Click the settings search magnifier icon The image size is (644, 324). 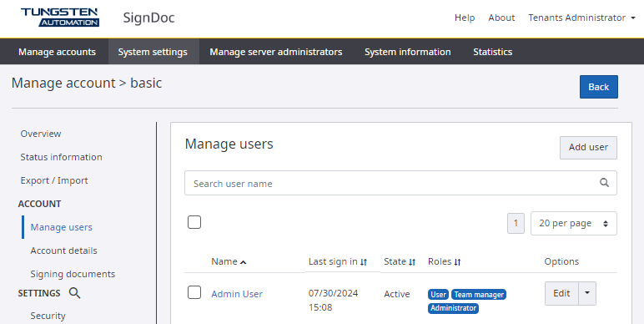(75, 293)
